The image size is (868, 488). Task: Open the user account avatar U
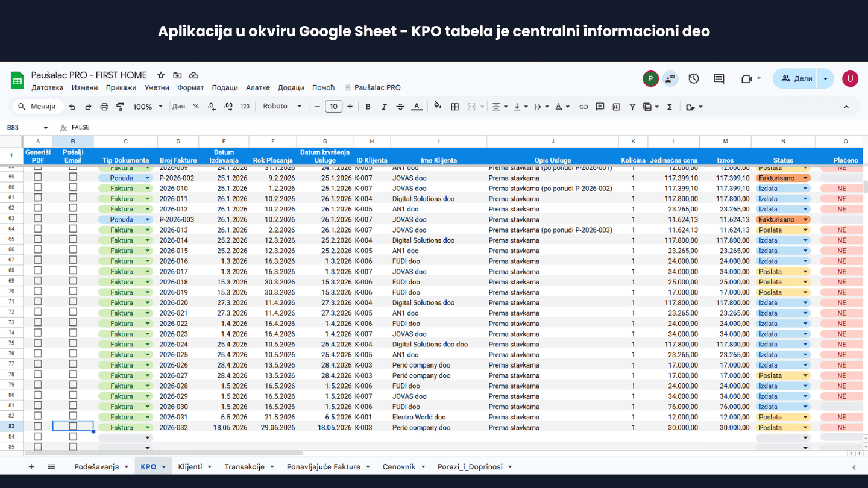[x=850, y=78]
